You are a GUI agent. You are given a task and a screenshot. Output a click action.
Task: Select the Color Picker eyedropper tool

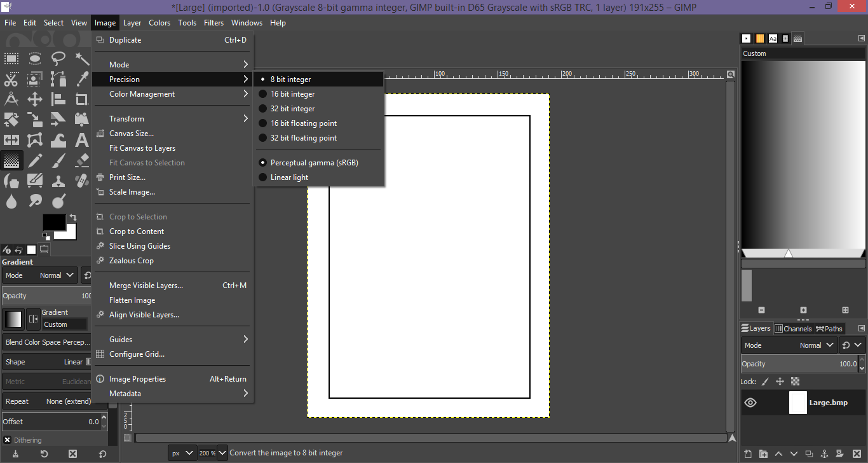82,79
